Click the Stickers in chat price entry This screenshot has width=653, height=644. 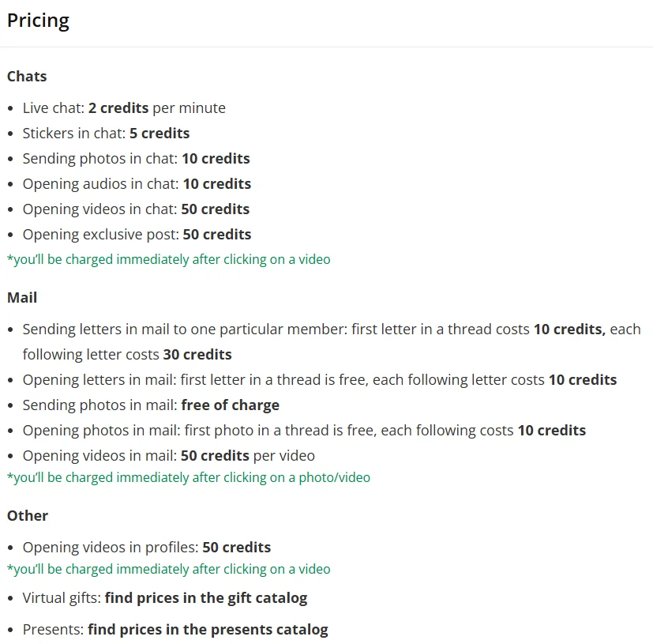(106, 134)
